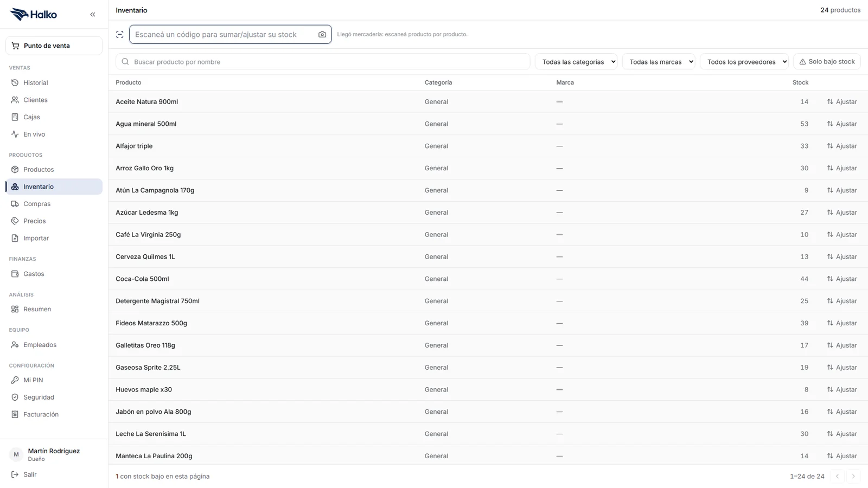Image resolution: width=868 pixels, height=488 pixels.
Task: Select Jabón en polvo Ala 800g name
Action: point(154,412)
